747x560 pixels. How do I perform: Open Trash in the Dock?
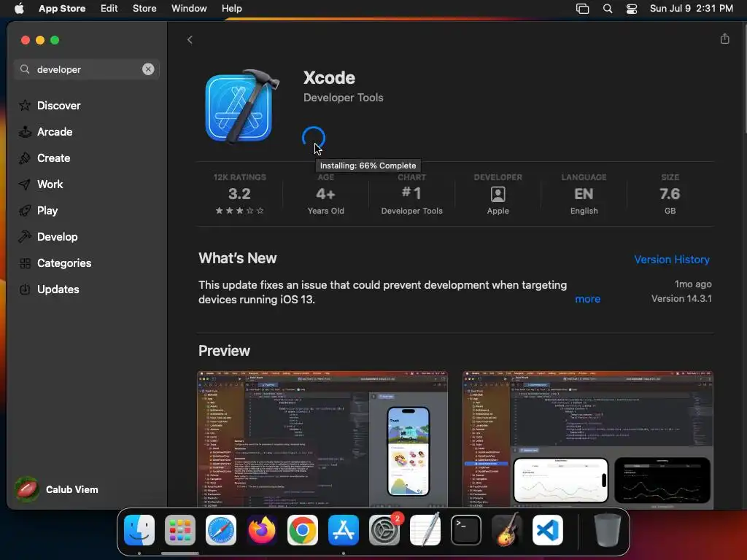point(608,530)
